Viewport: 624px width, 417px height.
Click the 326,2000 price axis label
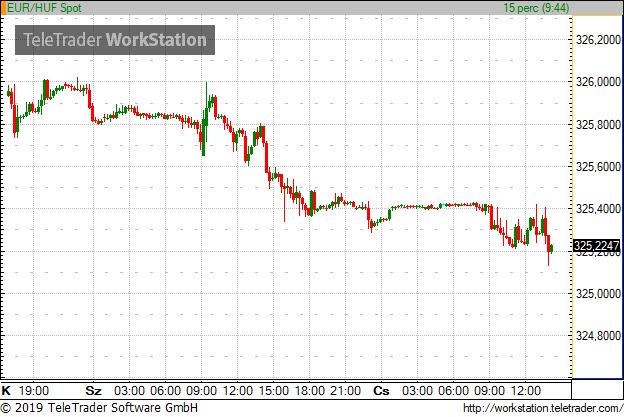click(598, 40)
